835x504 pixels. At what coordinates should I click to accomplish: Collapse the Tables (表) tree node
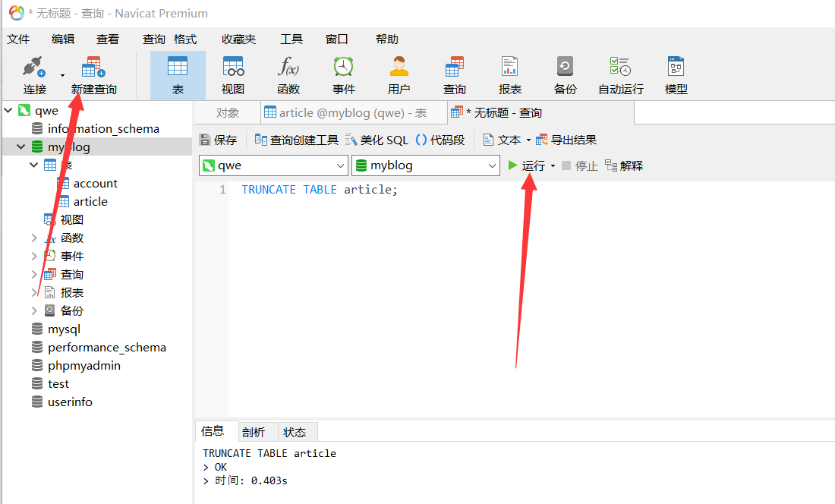click(33, 165)
